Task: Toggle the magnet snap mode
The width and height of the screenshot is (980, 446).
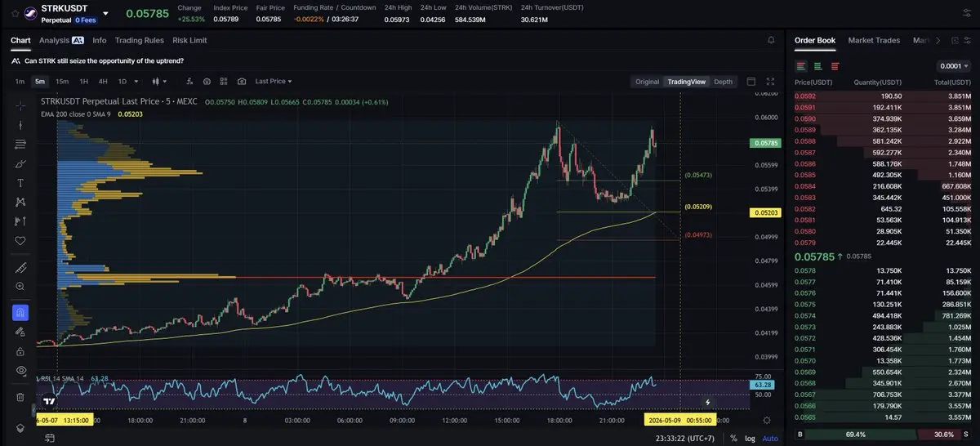Action: click(20, 312)
